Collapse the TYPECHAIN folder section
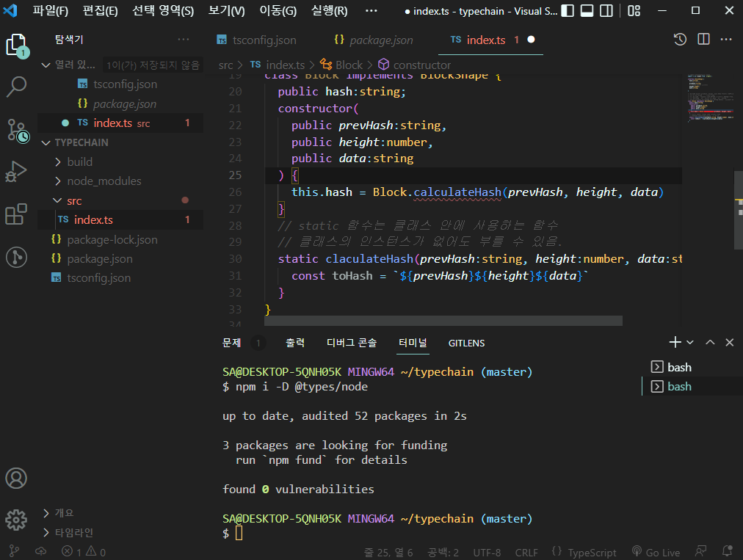Viewport: 743px width, 560px height. 46,142
